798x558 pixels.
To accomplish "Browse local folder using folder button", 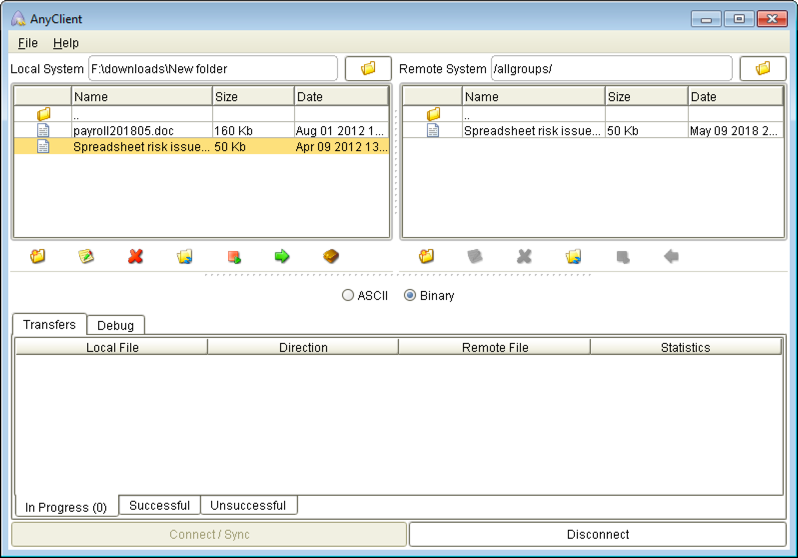I will [x=368, y=68].
